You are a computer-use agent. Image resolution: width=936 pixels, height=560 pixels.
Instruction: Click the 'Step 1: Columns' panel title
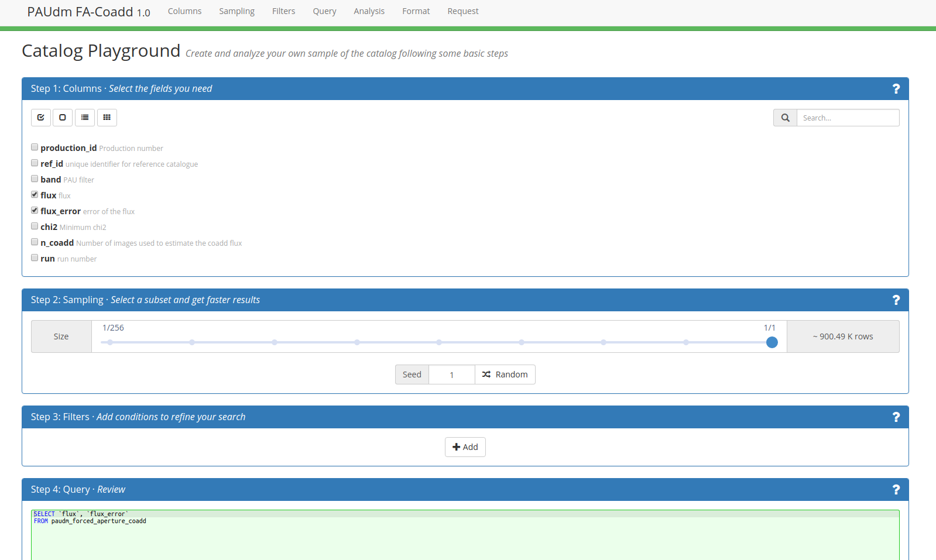[x=66, y=89]
